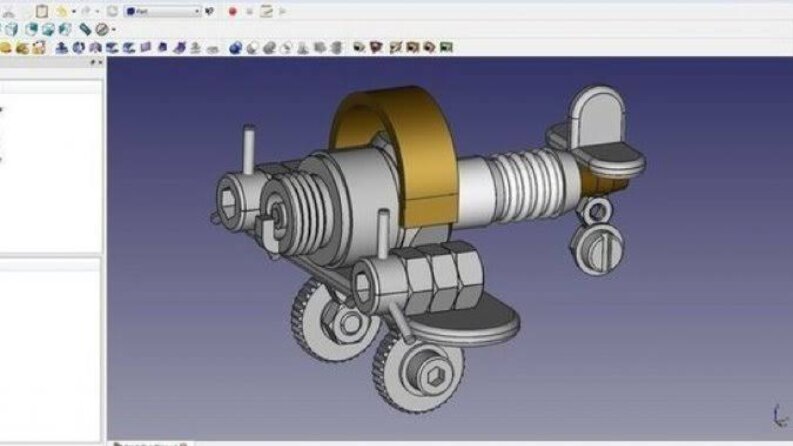Click the Paste clipboard icon
The height and width of the screenshot is (446, 793).
[42, 11]
